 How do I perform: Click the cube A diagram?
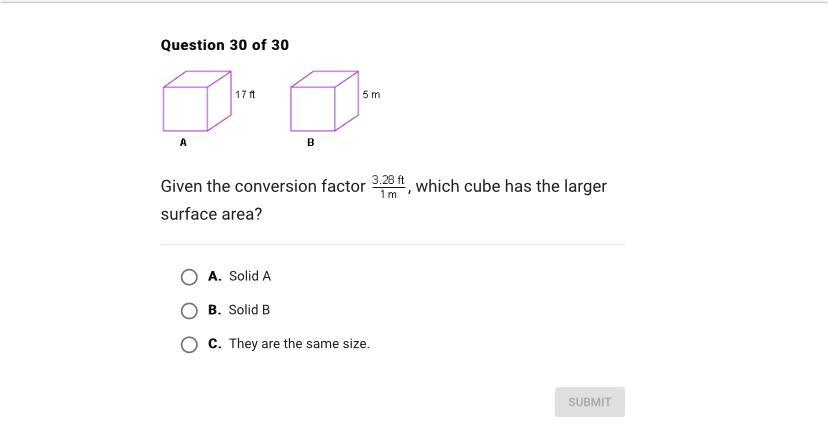click(x=197, y=101)
